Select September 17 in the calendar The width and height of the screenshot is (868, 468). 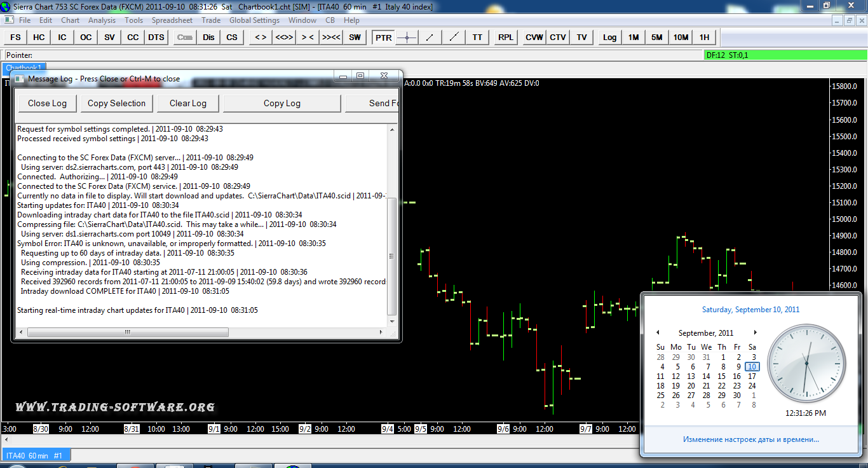point(752,376)
